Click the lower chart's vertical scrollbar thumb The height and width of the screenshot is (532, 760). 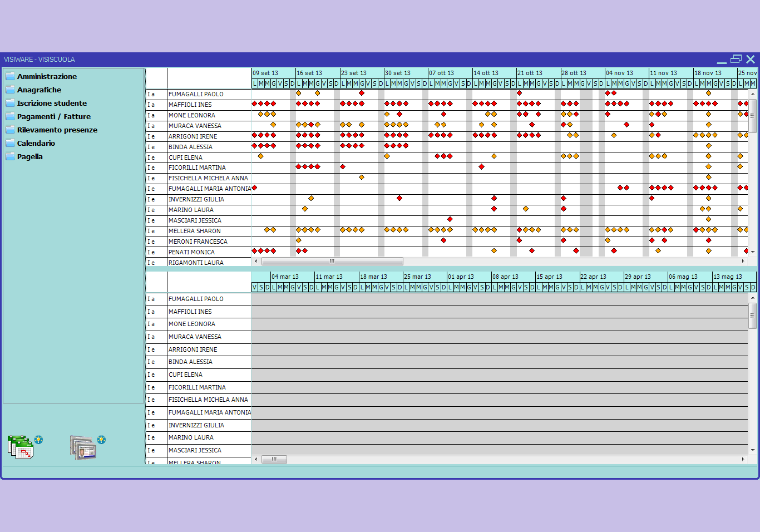752,315
